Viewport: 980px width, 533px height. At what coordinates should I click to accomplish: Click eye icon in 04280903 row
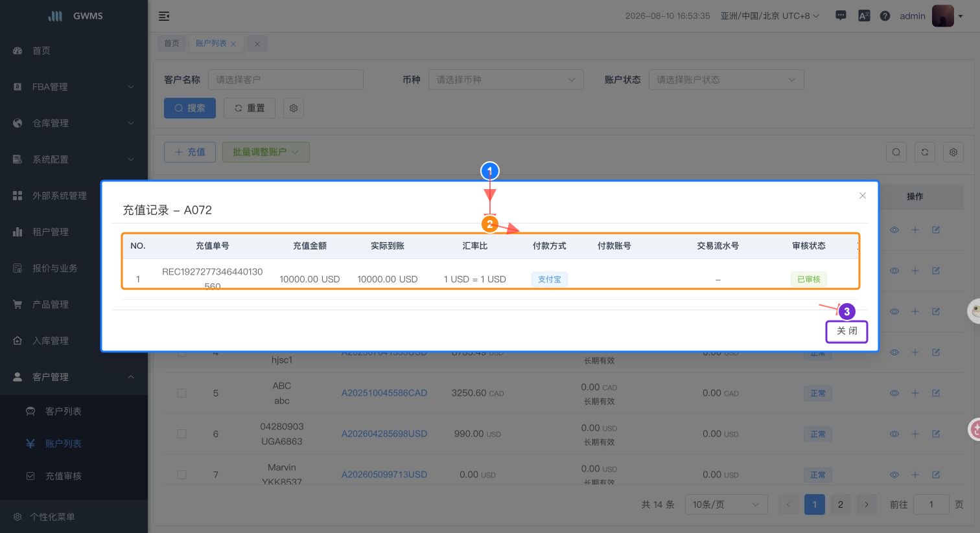click(894, 434)
